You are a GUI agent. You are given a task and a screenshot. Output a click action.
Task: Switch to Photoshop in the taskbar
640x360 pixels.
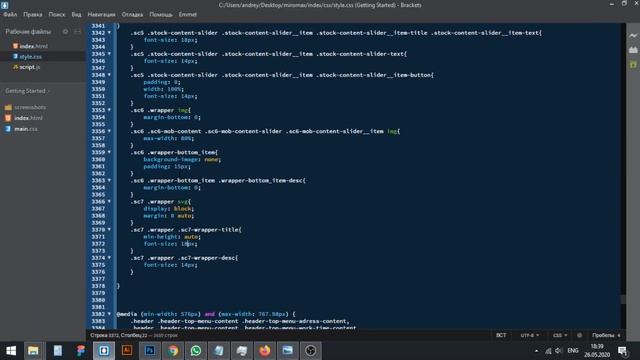[x=150, y=351]
